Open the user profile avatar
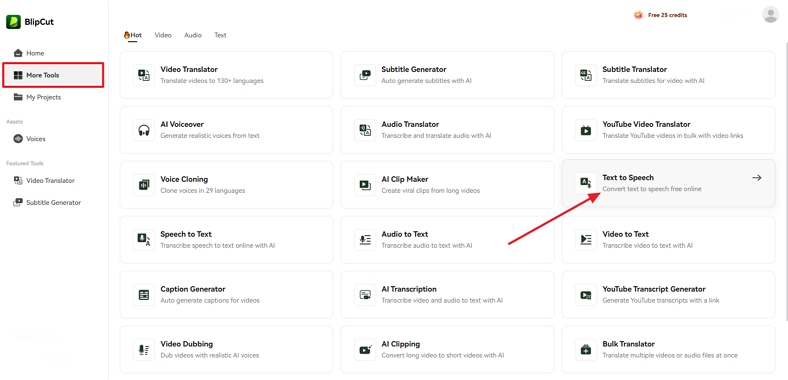The image size is (788, 380). (770, 15)
